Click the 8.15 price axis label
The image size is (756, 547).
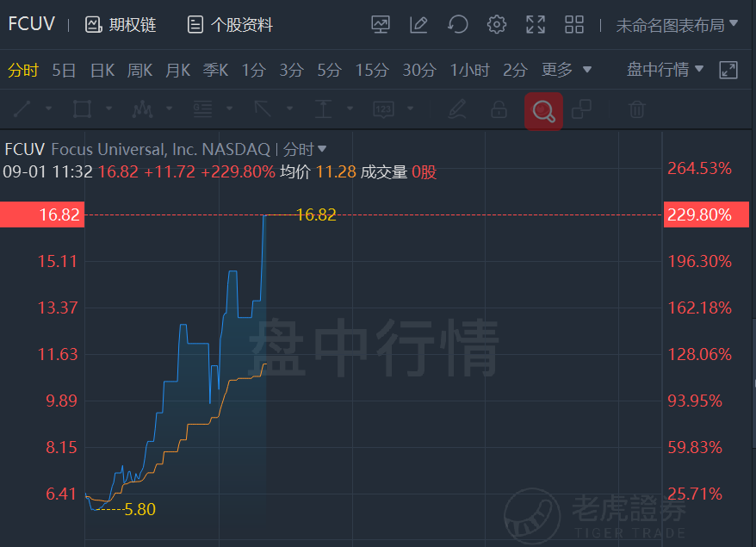pos(61,448)
